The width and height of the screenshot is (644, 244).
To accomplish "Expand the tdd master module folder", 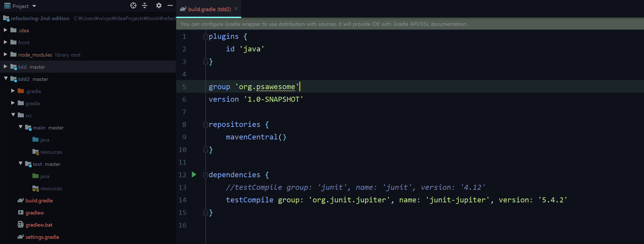I will point(5,67).
